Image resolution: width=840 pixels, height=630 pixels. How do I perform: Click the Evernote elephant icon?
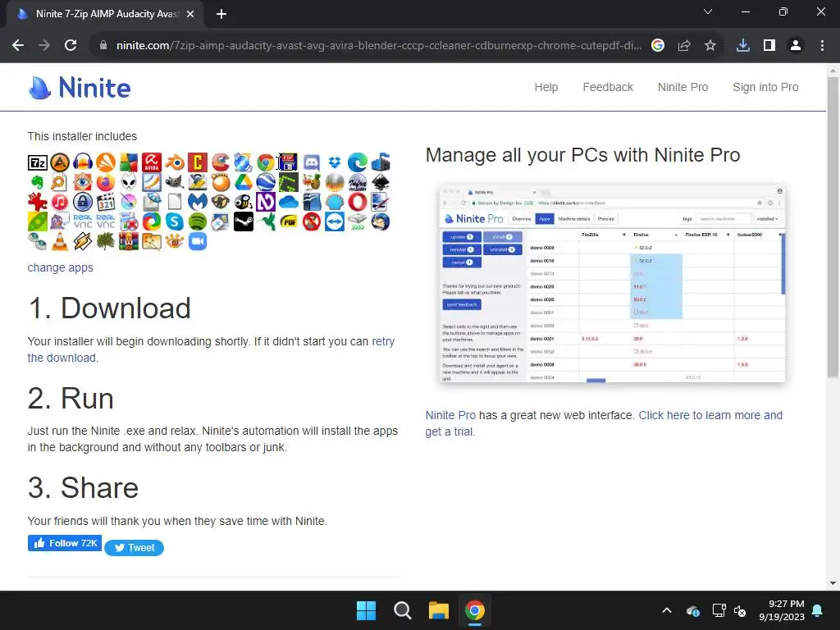click(38, 182)
